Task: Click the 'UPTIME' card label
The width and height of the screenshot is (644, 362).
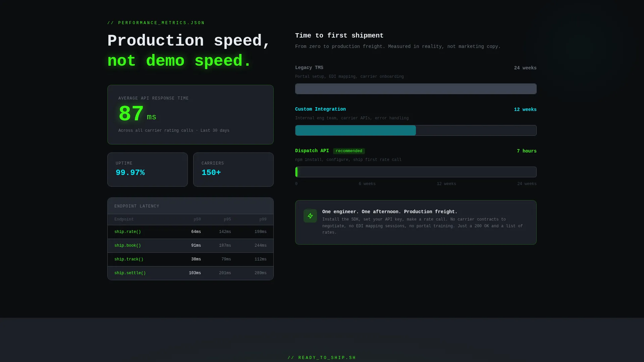Action: point(124,164)
